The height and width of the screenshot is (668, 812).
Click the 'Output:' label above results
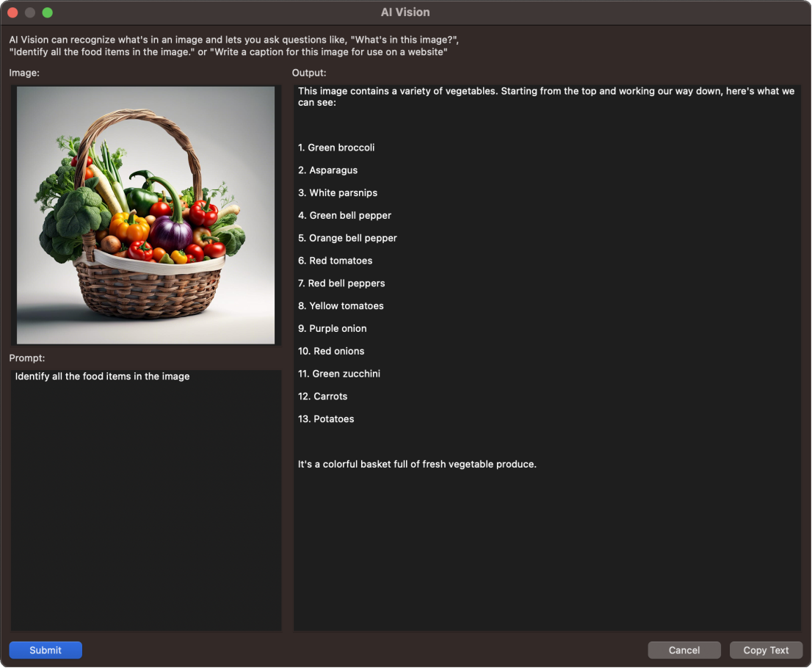[x=309, y=73]
